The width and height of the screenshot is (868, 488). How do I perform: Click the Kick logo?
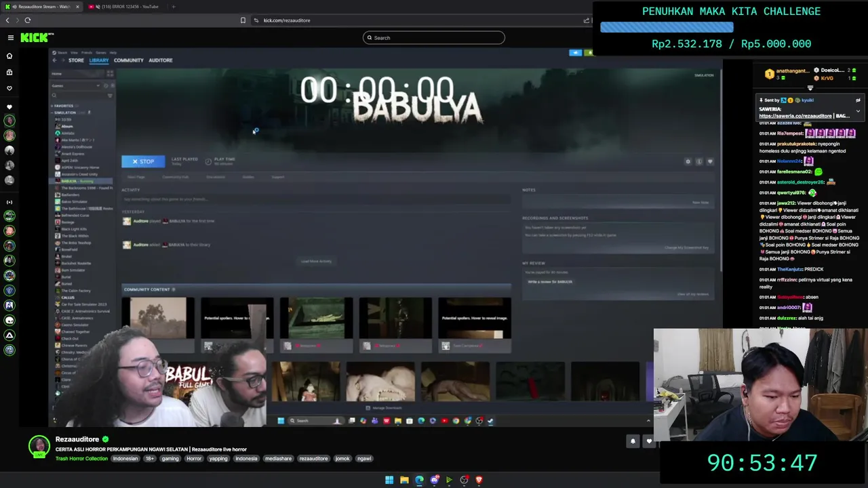coord(37,38)
